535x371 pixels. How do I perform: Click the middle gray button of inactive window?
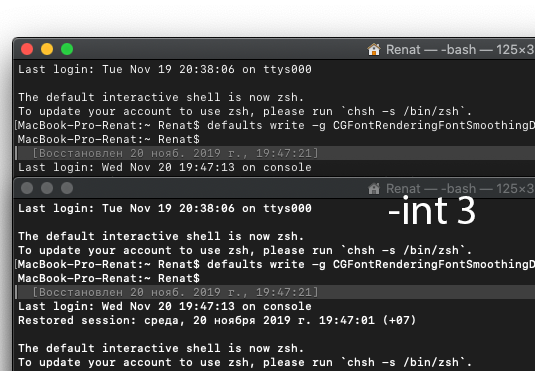(x=47, y=188)
